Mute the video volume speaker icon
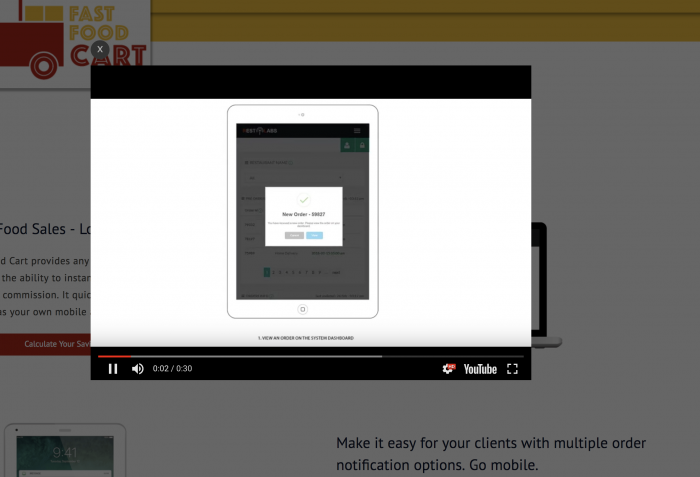The height and width of the screenshot is (477, 700). (x=138, y=369)
